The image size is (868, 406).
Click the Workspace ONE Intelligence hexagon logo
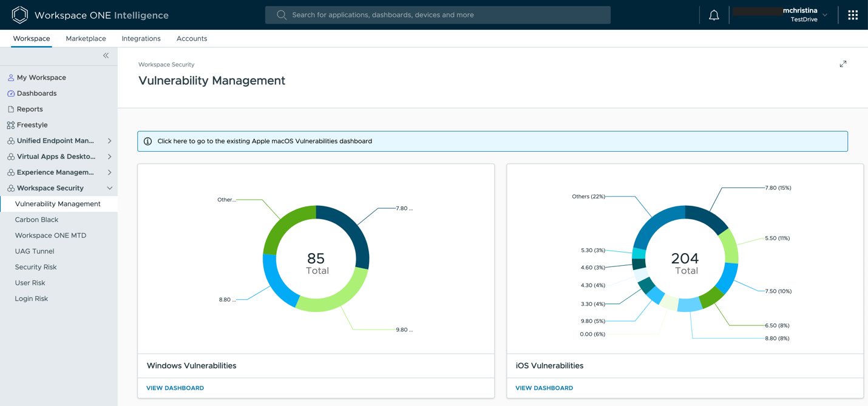[x=19, y=15]
